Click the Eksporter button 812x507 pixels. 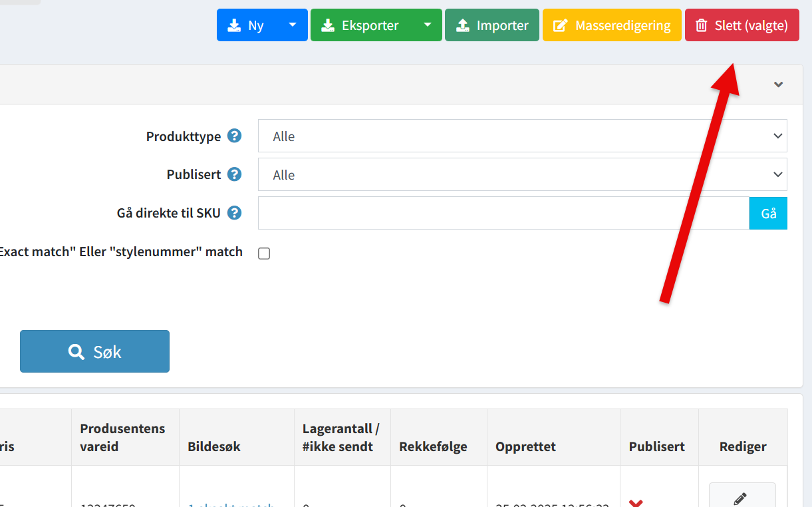coord(362,25)
